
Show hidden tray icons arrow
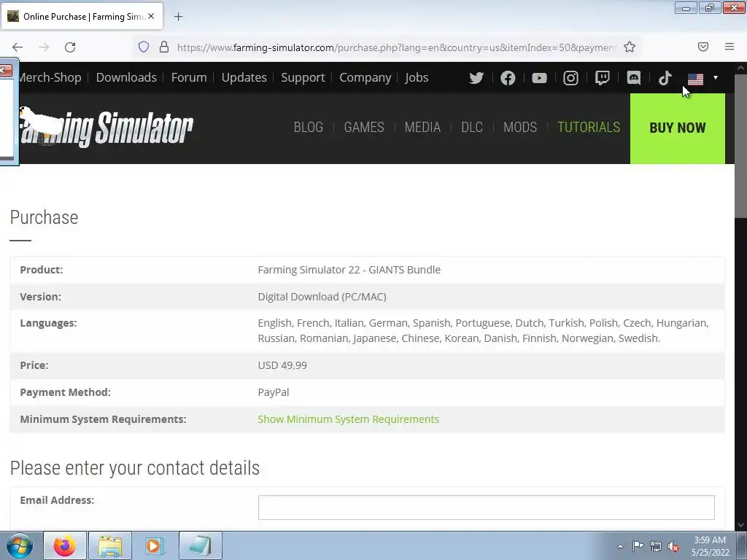click(x=620, y=546)
